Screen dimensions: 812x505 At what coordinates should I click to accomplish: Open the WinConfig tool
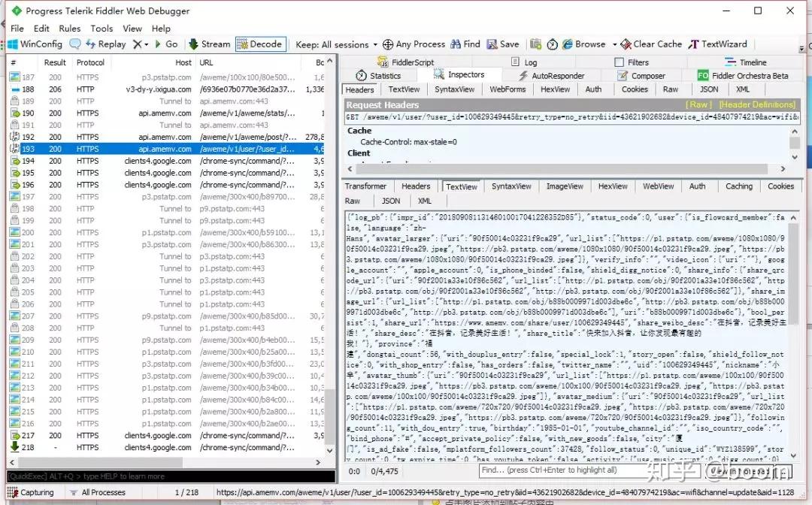click(x=35, y=44)
